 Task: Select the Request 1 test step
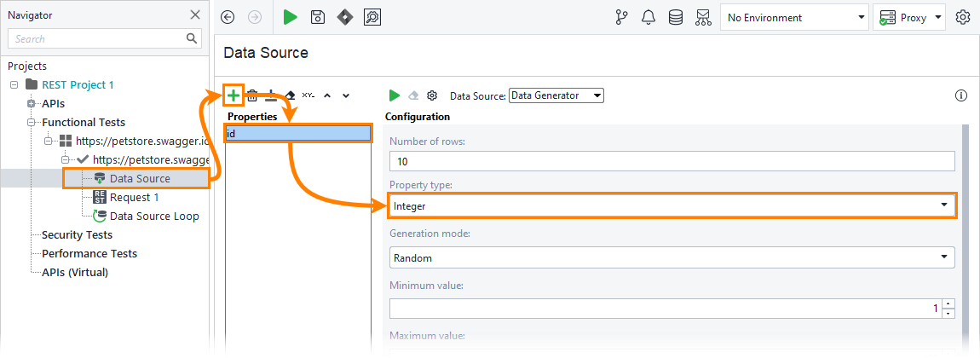[135, 198]
